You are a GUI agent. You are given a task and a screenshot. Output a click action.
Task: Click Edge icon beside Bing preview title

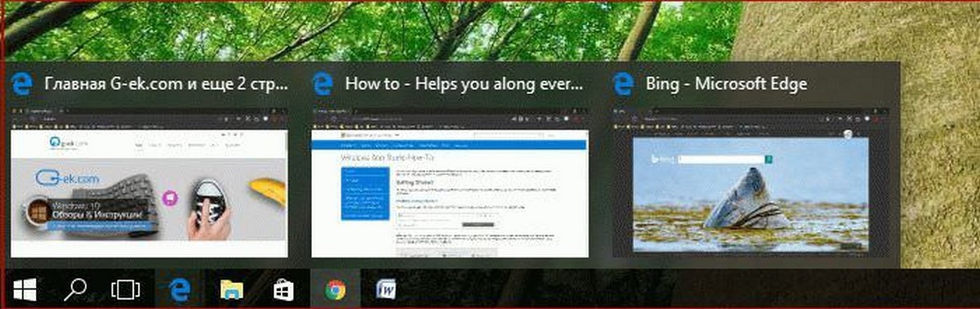coord(624,83)
